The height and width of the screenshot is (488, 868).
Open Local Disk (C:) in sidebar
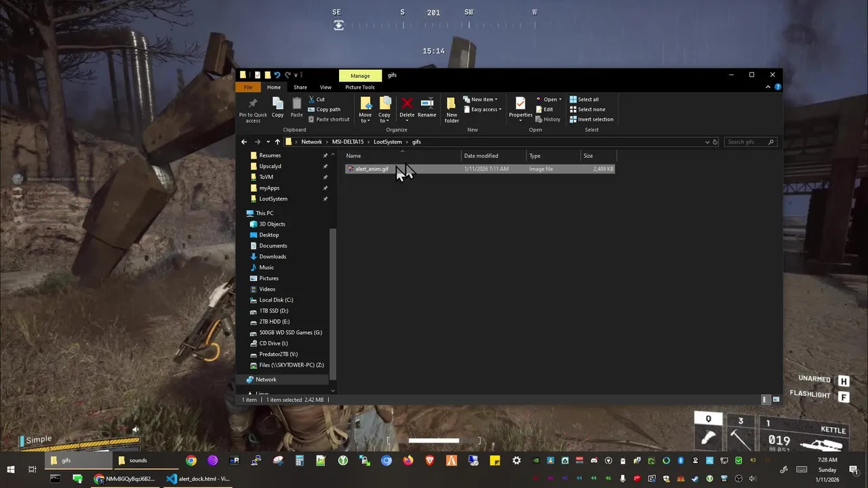pyautogui.click(x=276, y=300)
